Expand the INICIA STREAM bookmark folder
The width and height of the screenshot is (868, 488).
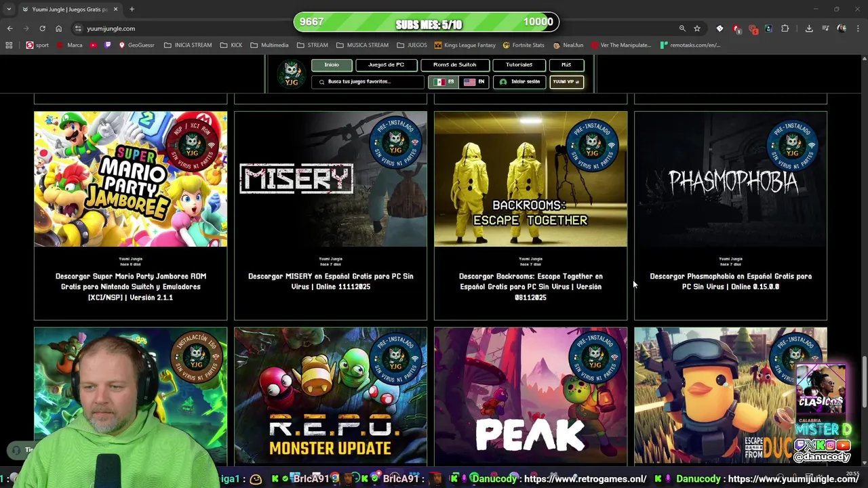187,45
